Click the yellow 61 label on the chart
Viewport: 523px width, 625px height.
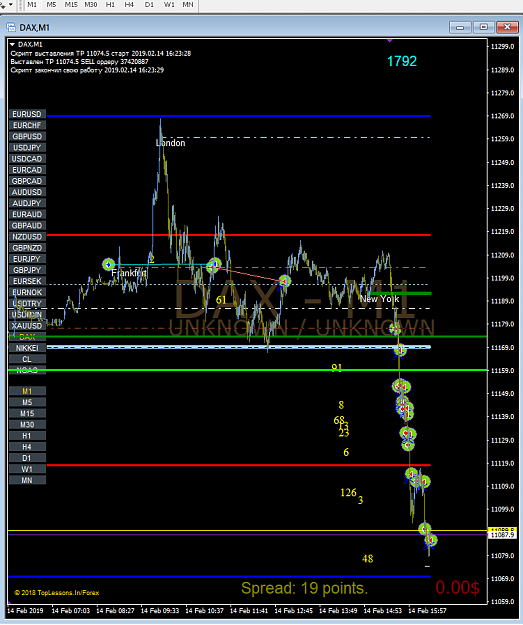(x=221, y=300)
